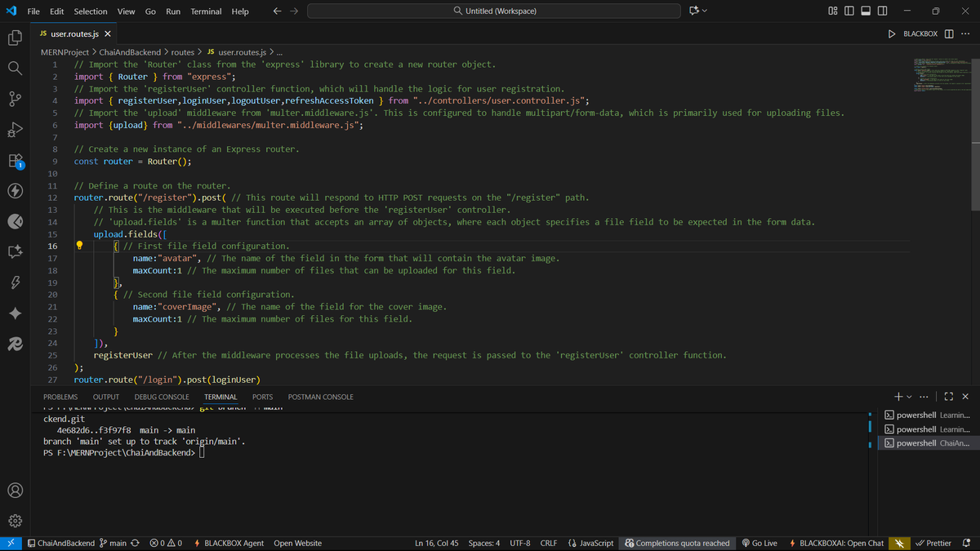
Task: Open the Thunder Client lightning bolt icon
Action: coord(14,191)
